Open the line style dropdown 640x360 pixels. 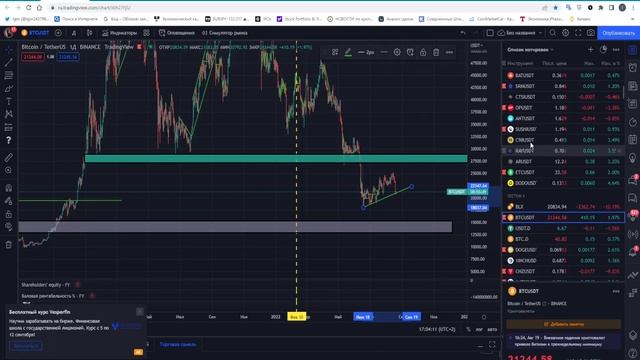tap(384, 52)
